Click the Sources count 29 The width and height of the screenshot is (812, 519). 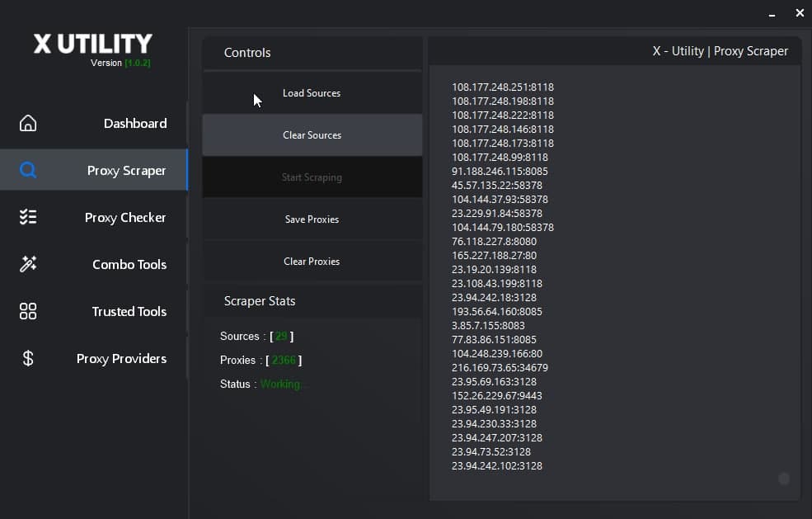click(x=280, y=336)
